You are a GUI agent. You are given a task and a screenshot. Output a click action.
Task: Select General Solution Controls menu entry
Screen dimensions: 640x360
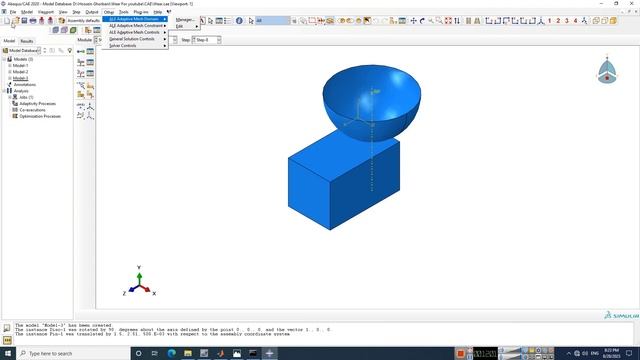coord(136,39)
